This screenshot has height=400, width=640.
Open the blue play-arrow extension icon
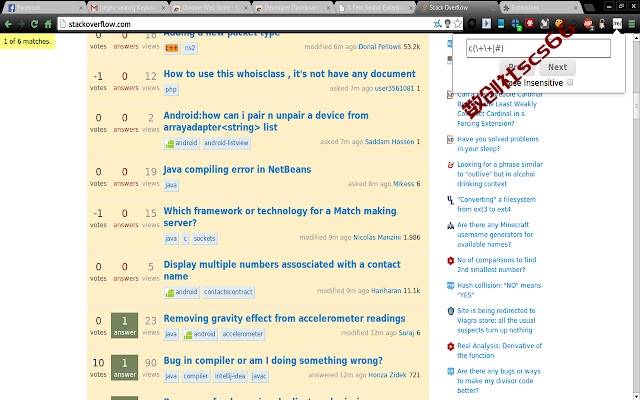pos(486,24)
